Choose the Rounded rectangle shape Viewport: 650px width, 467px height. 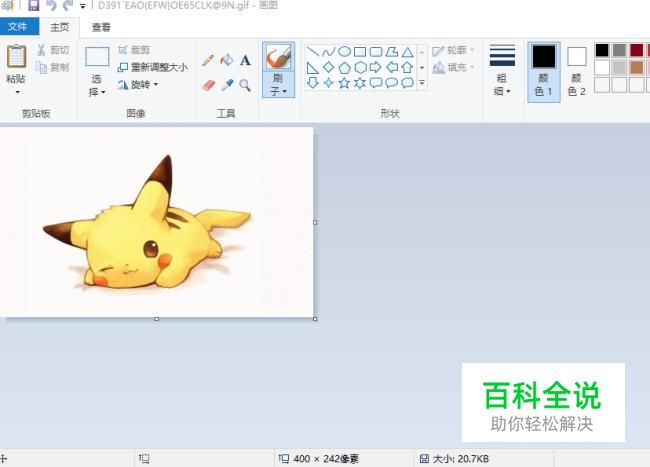tap(376, 52)
